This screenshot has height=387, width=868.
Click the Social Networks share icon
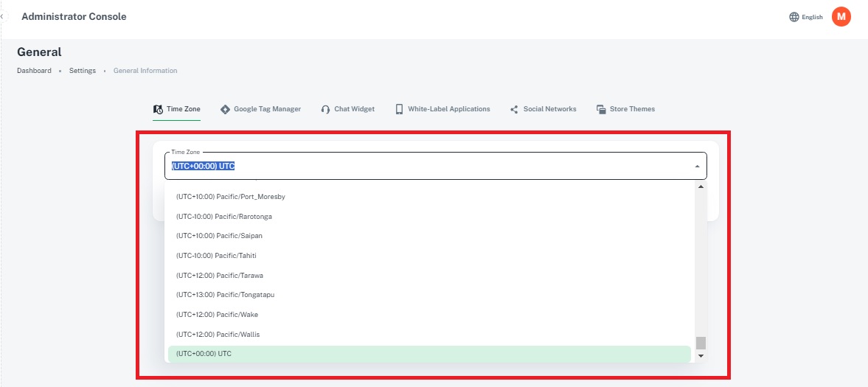(514, 109)
